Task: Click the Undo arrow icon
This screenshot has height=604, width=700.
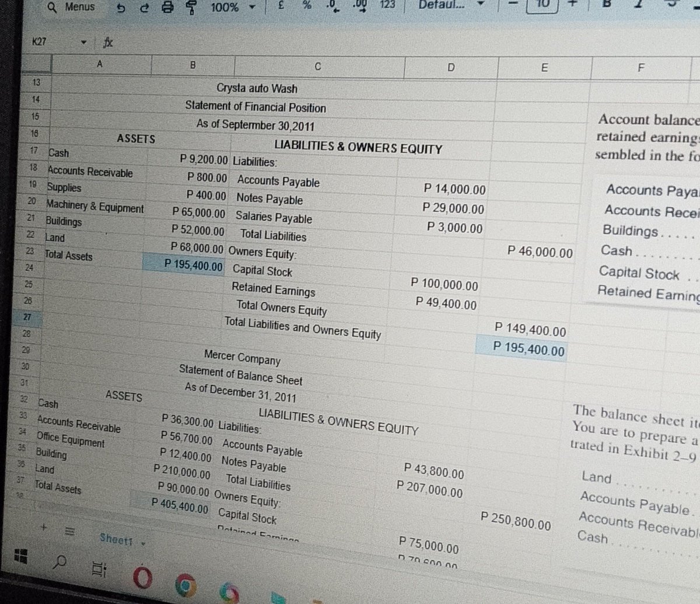Action: pos(120,8)
